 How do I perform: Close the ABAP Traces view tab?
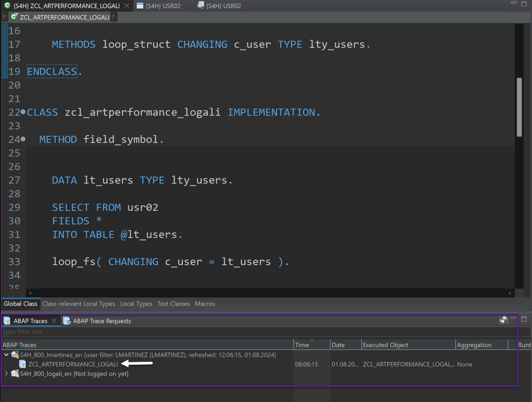(x=54, y=321)
